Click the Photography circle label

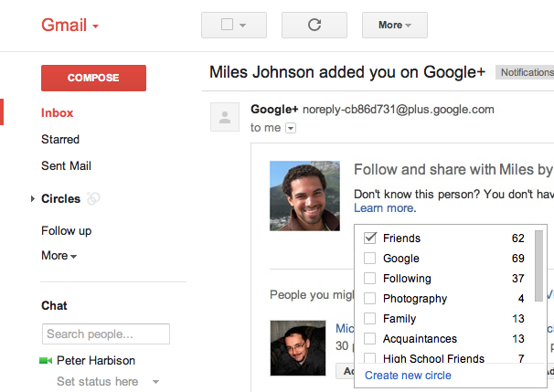[x=415, y=299]
